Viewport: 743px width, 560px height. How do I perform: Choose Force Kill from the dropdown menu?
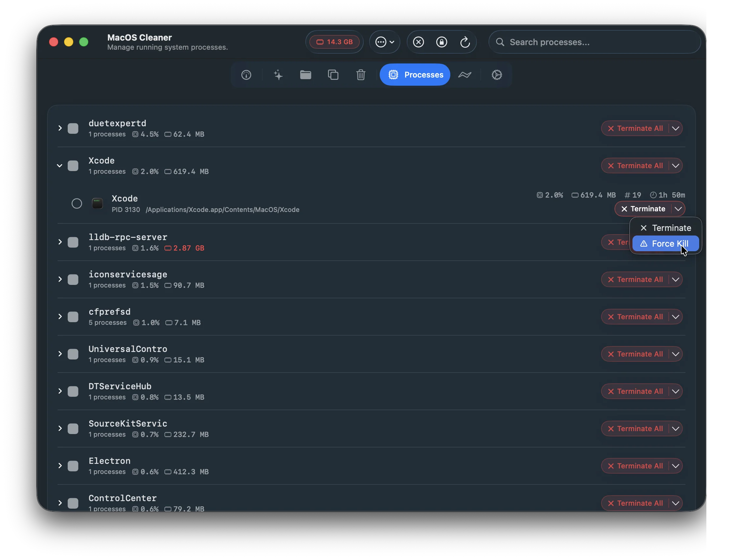click(665, 244)
